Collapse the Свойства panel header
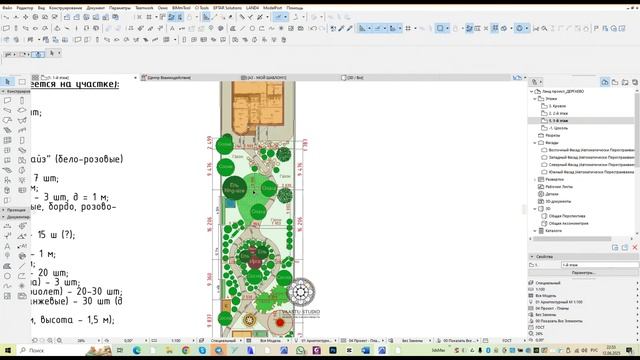Image resolution: width=640 pixels, height=360 pixels. point(532,257)
